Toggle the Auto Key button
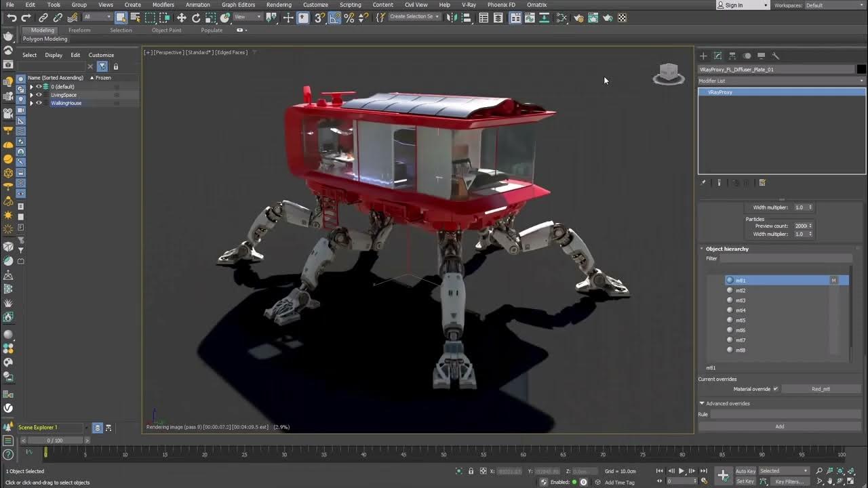Viewport: 868px width, 488px height. (x=745, y=471)
